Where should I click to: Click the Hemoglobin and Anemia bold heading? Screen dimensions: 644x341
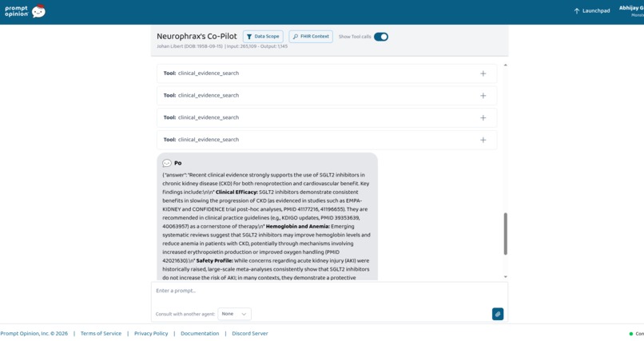[298, 227]
